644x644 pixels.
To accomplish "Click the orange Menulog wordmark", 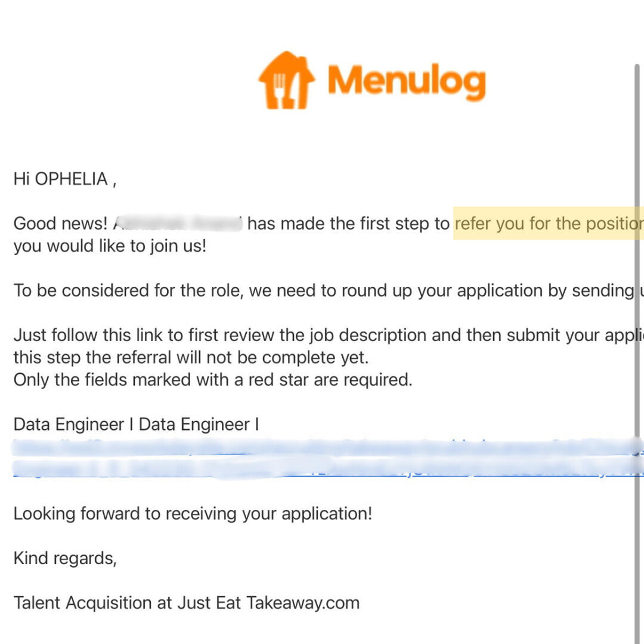I will coord(407,82).
